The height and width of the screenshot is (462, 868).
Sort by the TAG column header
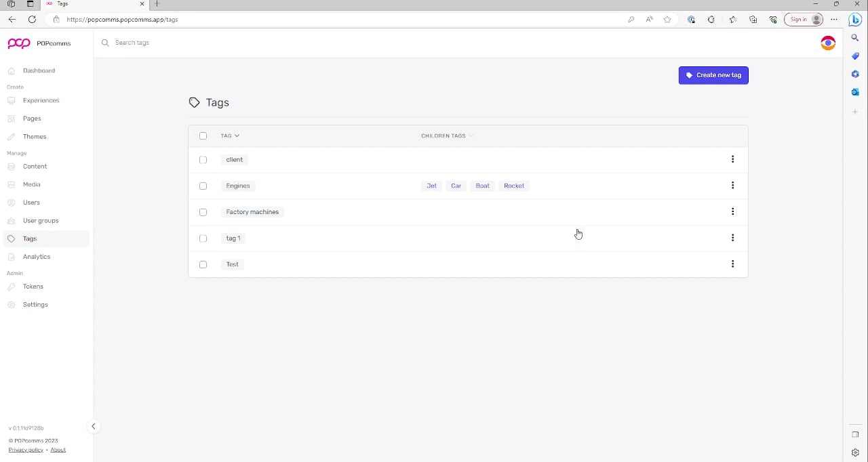coord(230,135)
